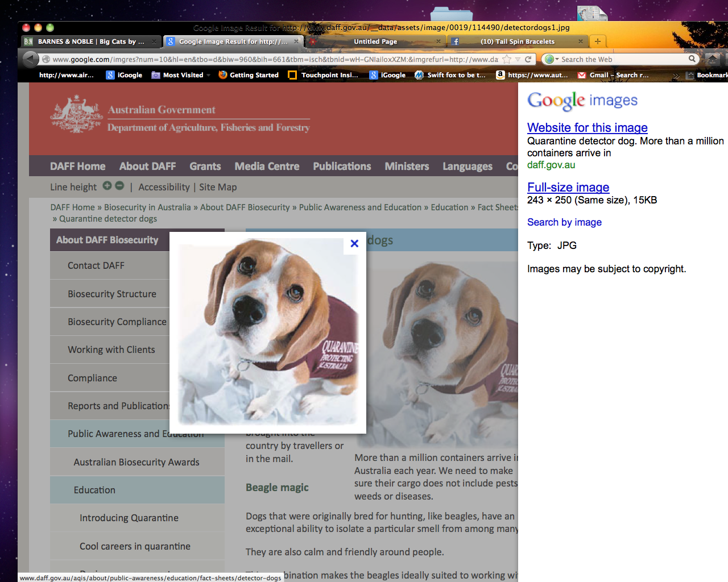Click the Australian Government crest logo

point(76,114)
